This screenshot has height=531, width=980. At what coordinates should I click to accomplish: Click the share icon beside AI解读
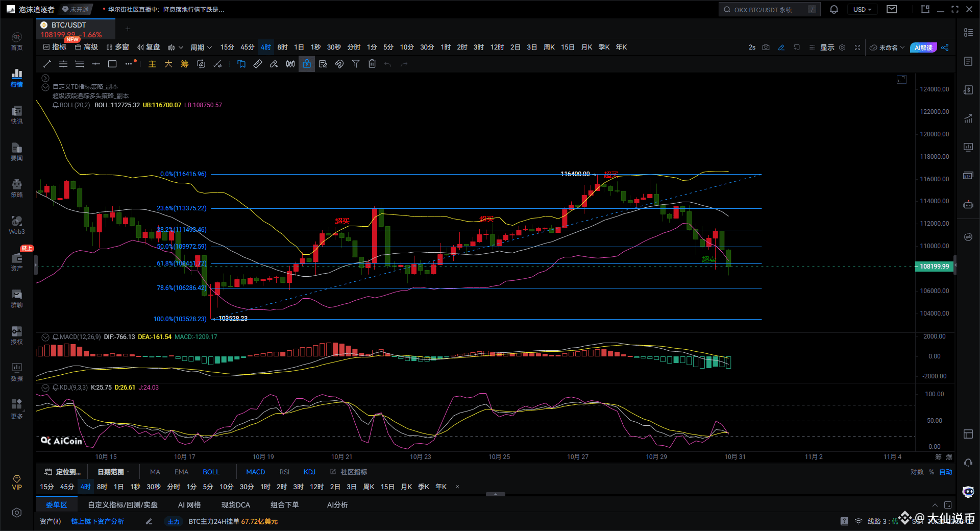pyautogui.click(x=945, y=47)
